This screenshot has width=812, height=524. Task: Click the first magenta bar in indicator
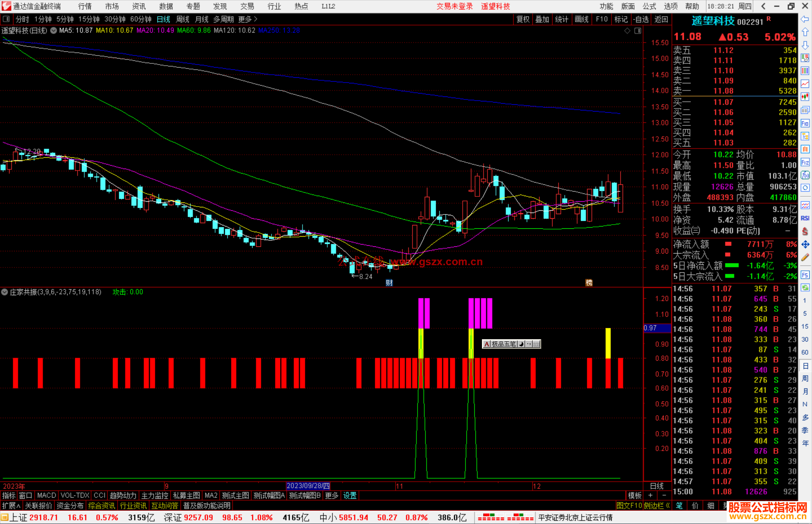421,313
